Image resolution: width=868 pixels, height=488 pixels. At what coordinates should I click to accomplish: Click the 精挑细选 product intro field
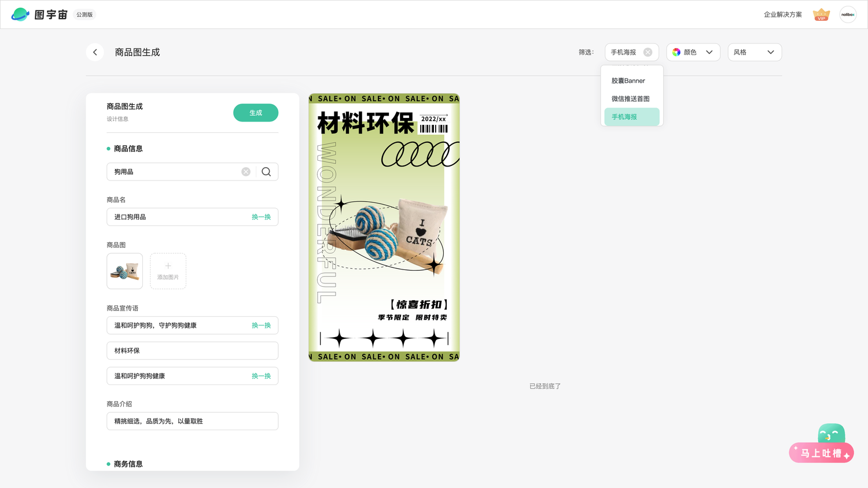point(192,421)
